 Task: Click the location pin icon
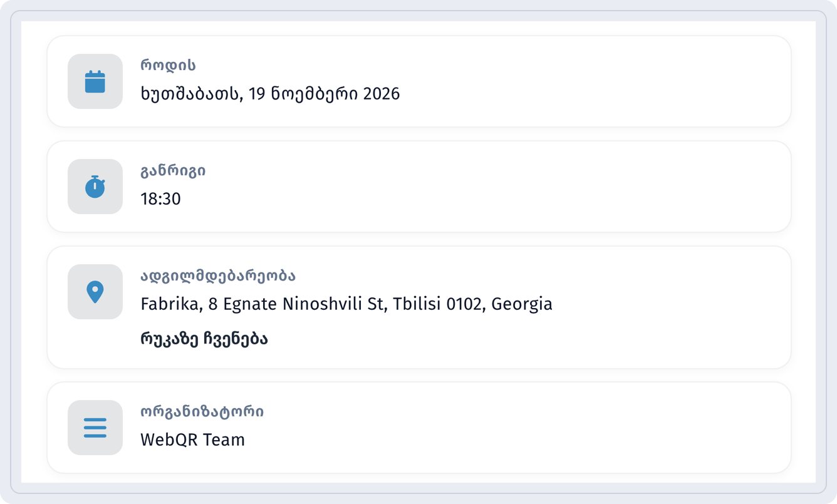tap(95, 292)
